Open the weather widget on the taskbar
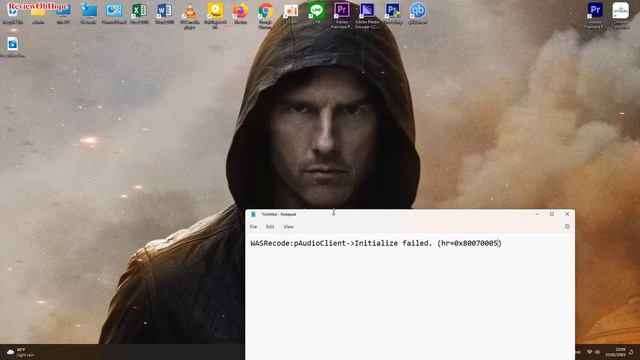Viewport: 640px width, 360px height. (x=20, y=353)
